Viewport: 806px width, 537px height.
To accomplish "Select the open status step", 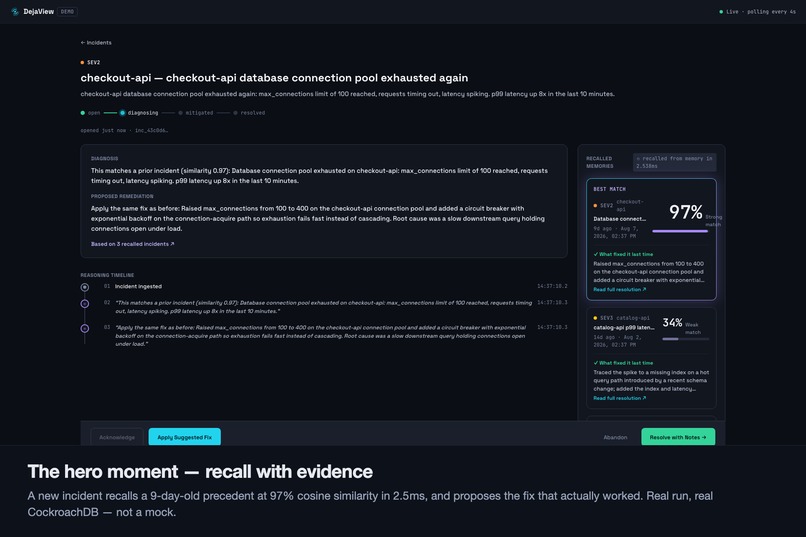I will coord(90,113).
